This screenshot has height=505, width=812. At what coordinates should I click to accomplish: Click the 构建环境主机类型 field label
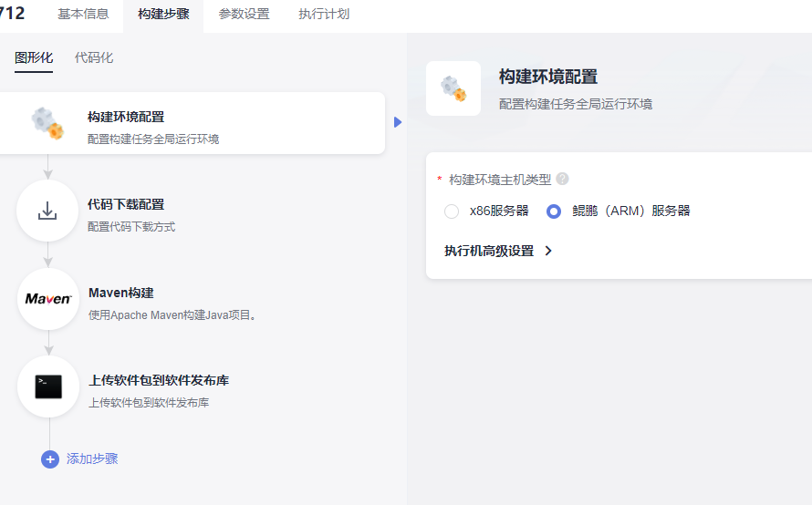click(500, 180)
